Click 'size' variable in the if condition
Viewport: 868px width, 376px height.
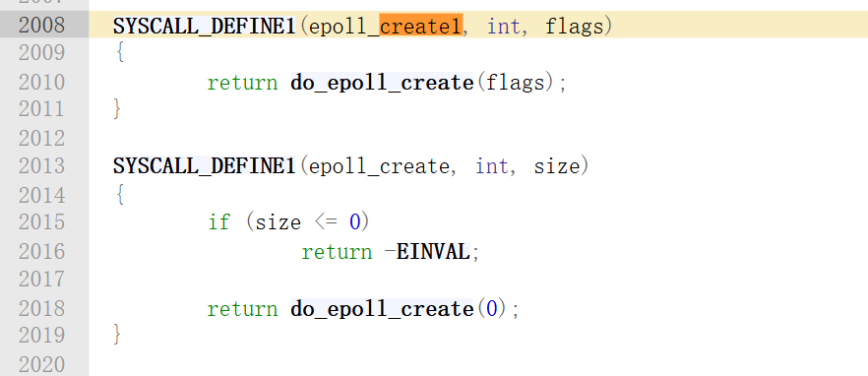click(278, 222)
